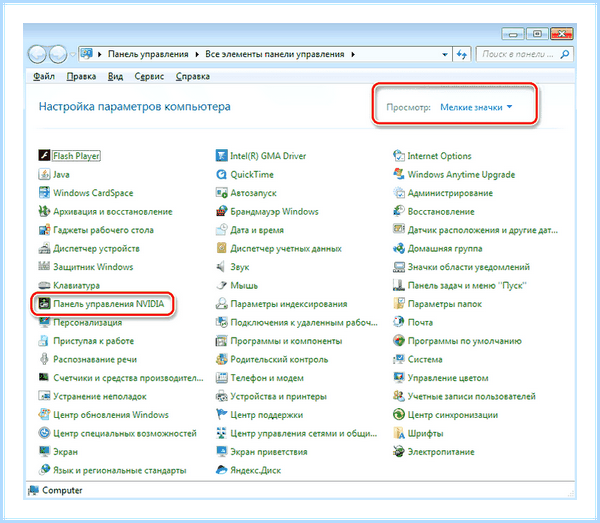The width and height of the screenshot is (600, 523).
Task: Expand the breadcrumb arrow before Панель управления
Action: (100, 54)
